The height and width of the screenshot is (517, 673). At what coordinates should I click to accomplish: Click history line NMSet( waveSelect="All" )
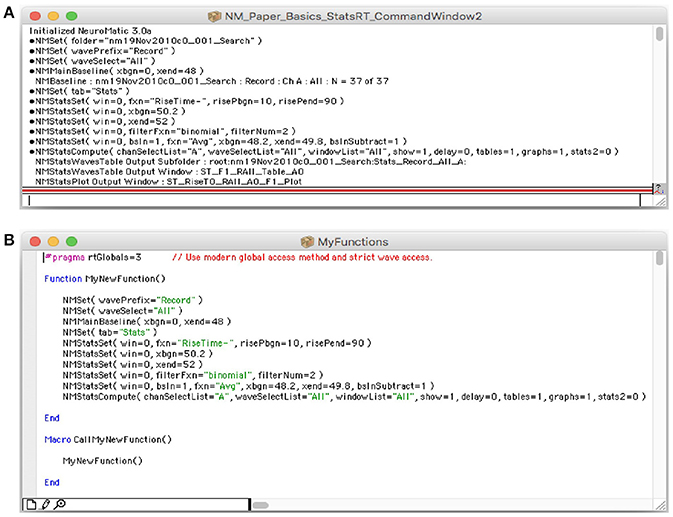point(92,61)
